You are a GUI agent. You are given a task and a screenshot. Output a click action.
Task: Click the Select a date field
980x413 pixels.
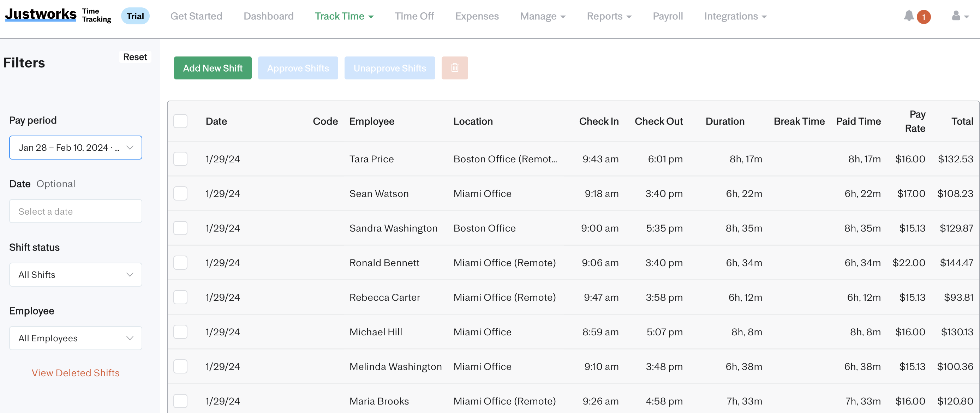[x=75, y=211]
